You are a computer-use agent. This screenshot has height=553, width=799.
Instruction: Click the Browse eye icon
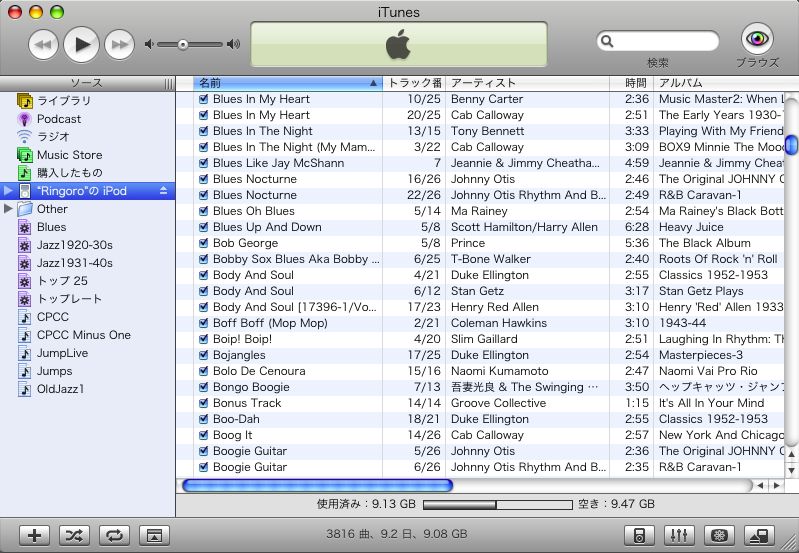coord(757,38)
